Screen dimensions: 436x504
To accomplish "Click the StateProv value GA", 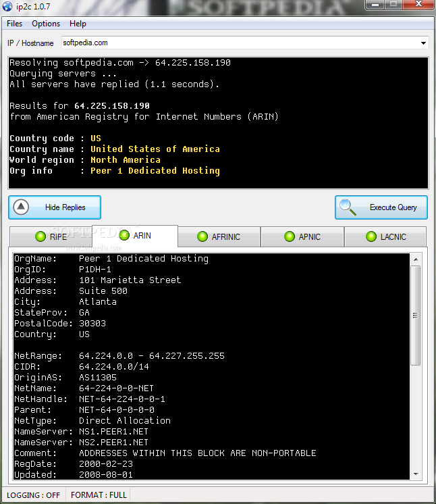I will (x=84, y=312).
